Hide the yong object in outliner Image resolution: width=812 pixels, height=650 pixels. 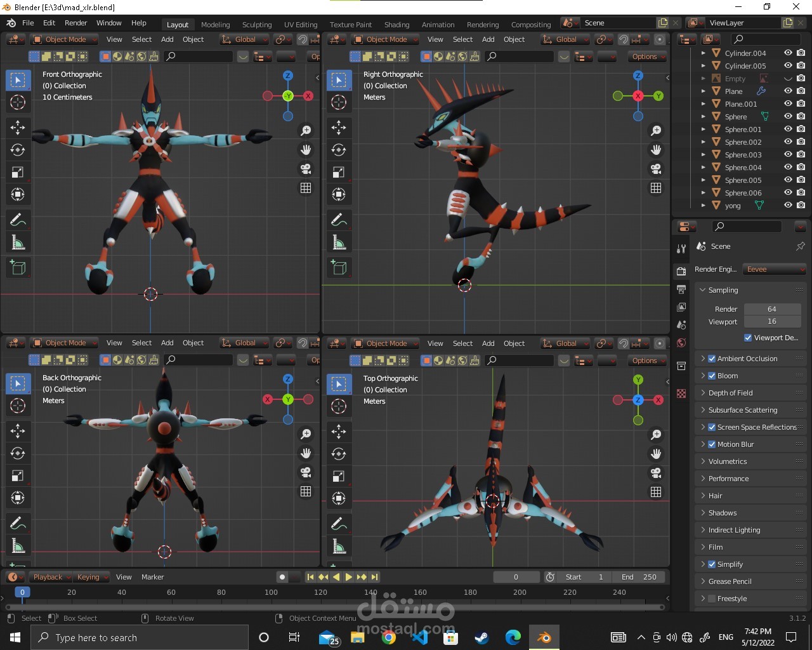point(788,205)
